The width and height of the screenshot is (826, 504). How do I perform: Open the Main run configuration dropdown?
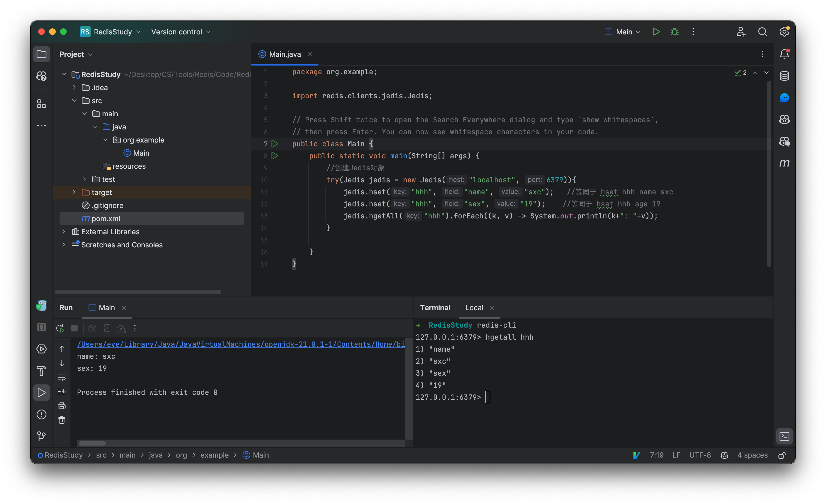coord(623,31)
